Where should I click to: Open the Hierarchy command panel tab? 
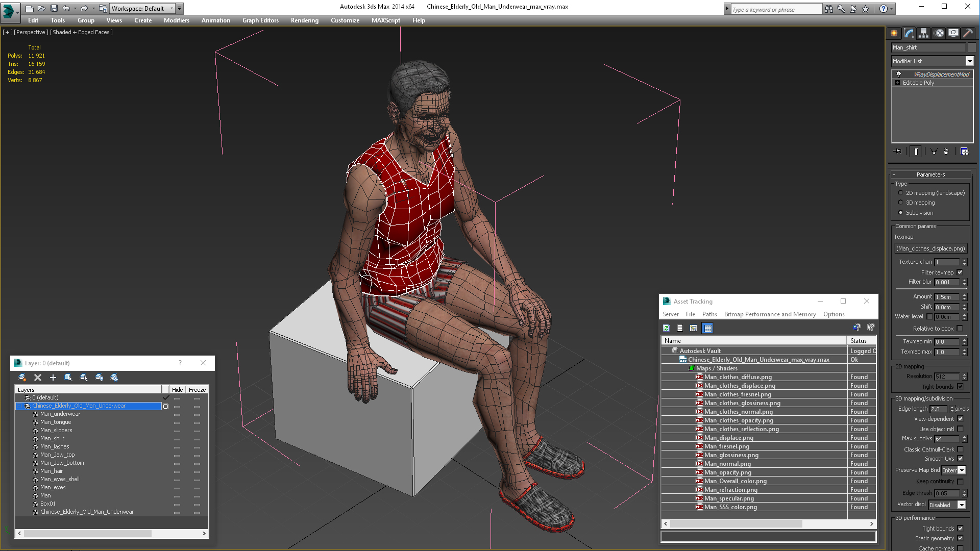point(923,33)
